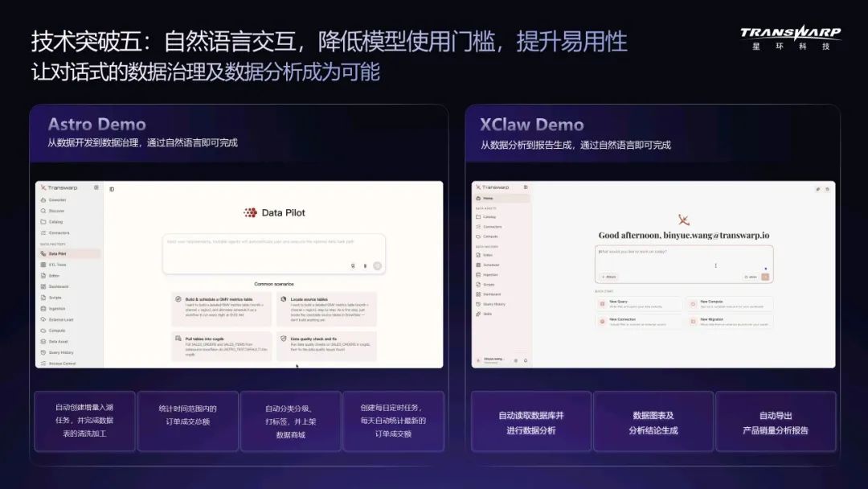Click the microphone icon in Data Pilot input
868x489 pixels.
pos(365,266)
